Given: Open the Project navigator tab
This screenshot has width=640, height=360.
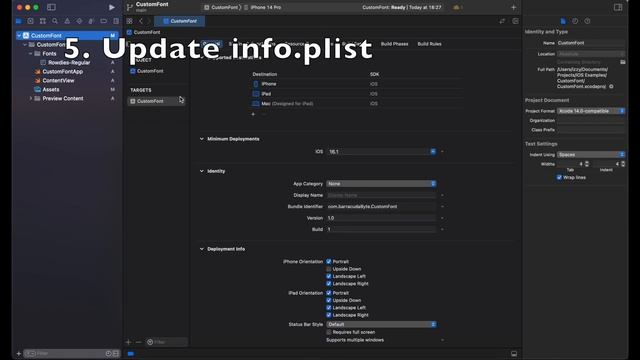Looking at the screenshot, I should coord(18,21).
